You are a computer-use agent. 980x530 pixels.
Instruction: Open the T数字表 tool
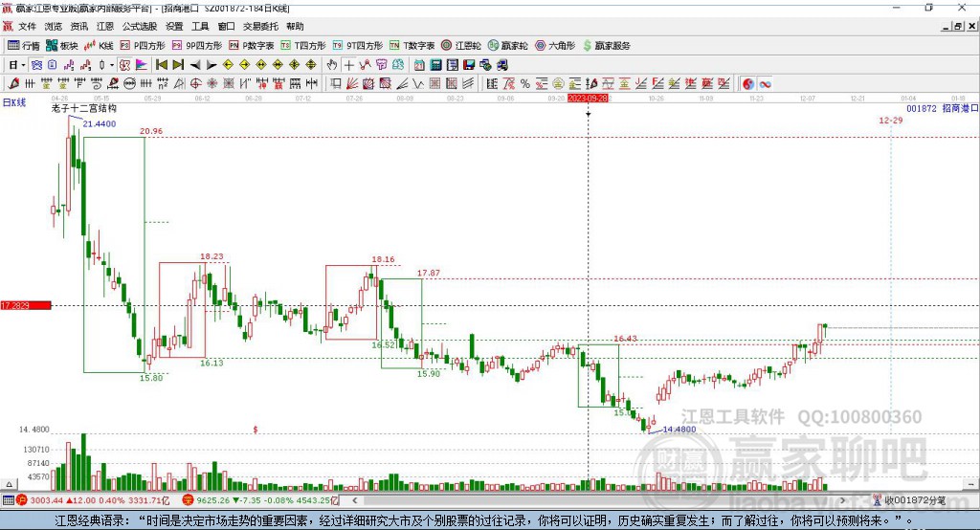click(412, 46)
